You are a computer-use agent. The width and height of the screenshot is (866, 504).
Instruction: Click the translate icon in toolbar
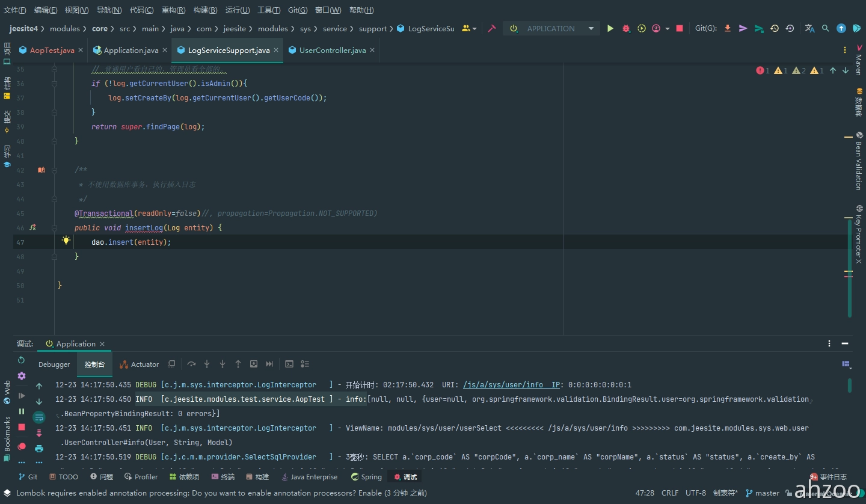pos(810,28)
